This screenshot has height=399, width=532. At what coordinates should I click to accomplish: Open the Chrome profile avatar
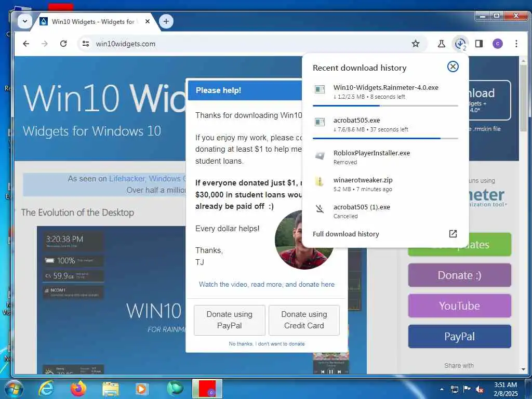pyautogui.click(x=497, y=44)
